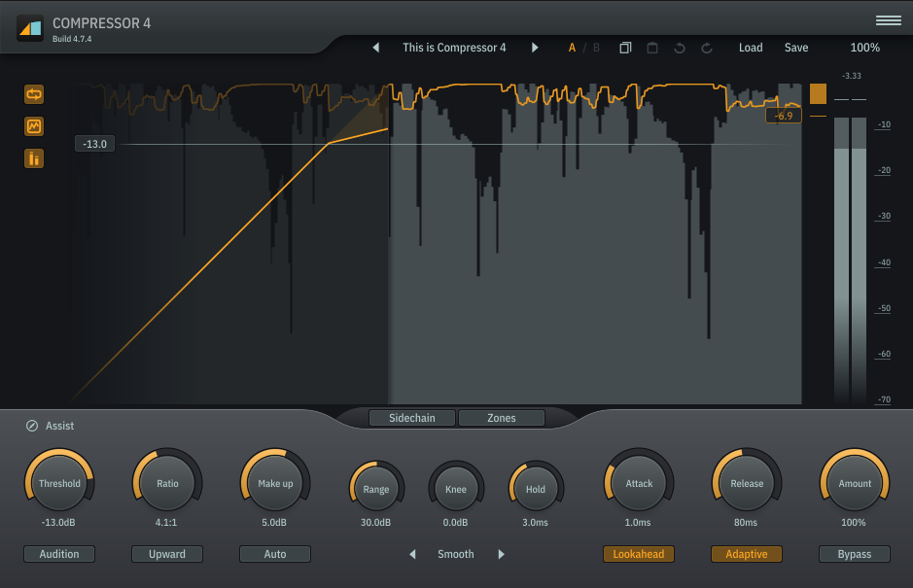Click the Make up gain knob
The image size is (913, 588).
275,483
